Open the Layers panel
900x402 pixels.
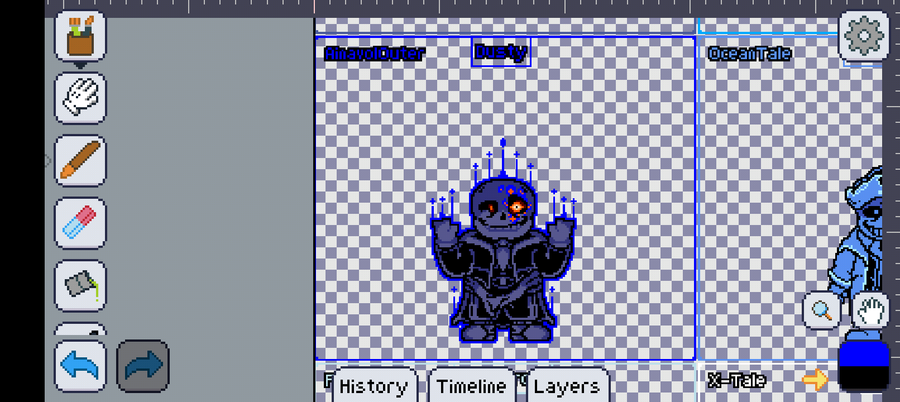click(567, 386)
